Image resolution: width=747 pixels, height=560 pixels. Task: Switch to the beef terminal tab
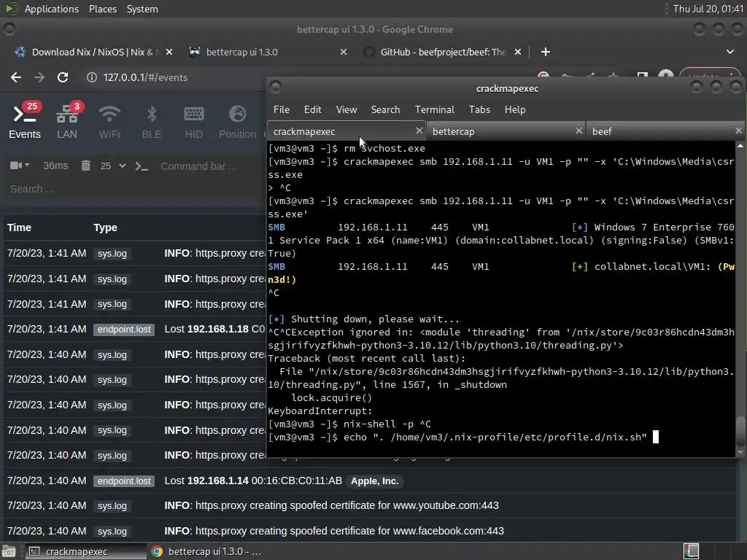pos(665,131)
